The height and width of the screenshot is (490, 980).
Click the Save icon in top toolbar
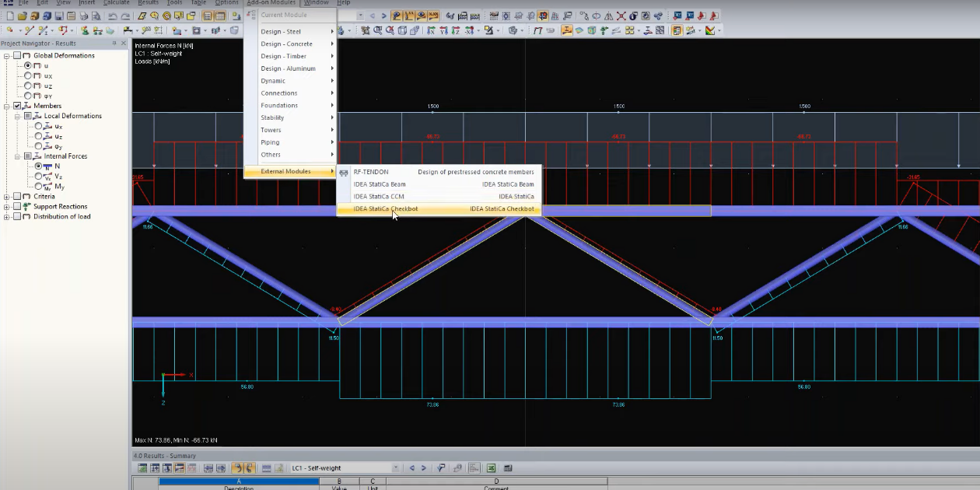[60, 16]
